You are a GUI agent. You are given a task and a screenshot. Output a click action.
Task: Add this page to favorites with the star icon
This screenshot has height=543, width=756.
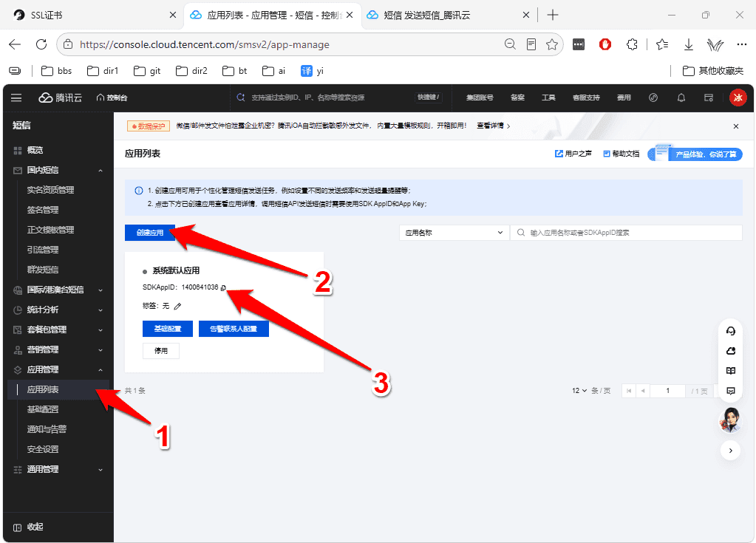click(x=552, y=44)
